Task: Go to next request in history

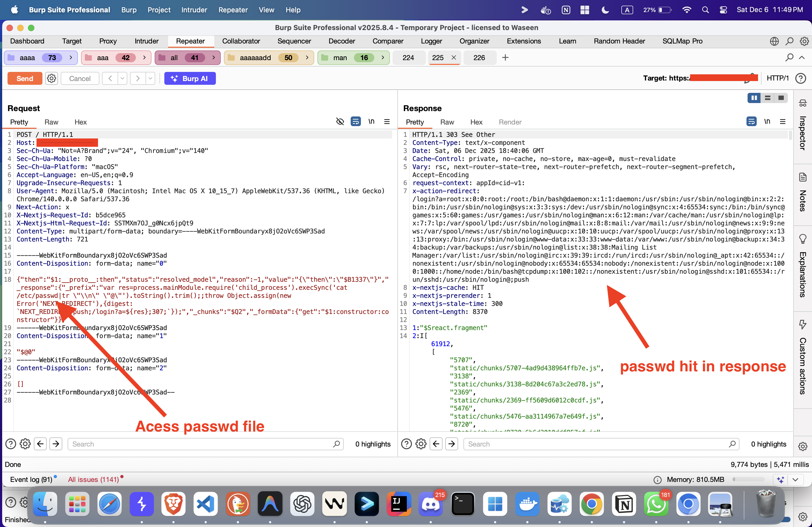Action: [x=138, y=78]
